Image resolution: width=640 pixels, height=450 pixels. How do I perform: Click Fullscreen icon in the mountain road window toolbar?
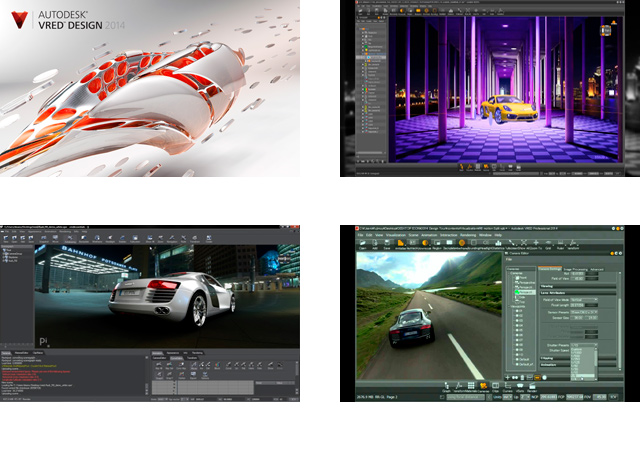click(511, 243)
